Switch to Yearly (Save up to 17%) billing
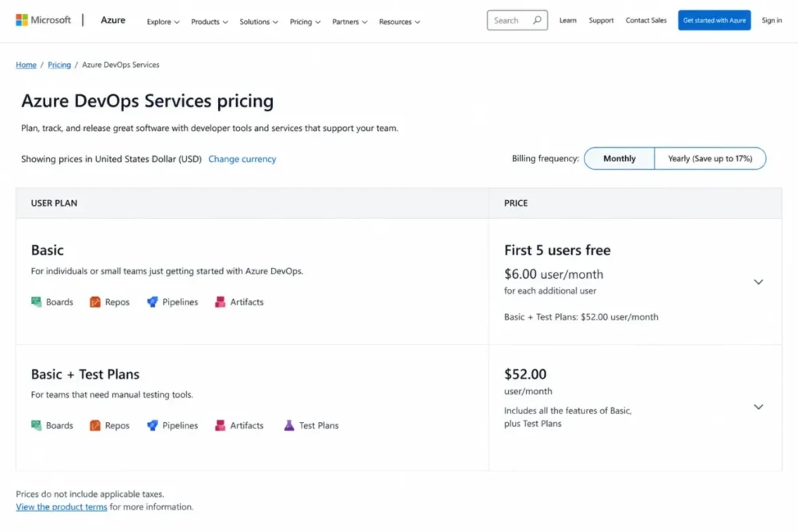This screenshot has height=532, width=798. pyautogui.click(x=710, y=158)
